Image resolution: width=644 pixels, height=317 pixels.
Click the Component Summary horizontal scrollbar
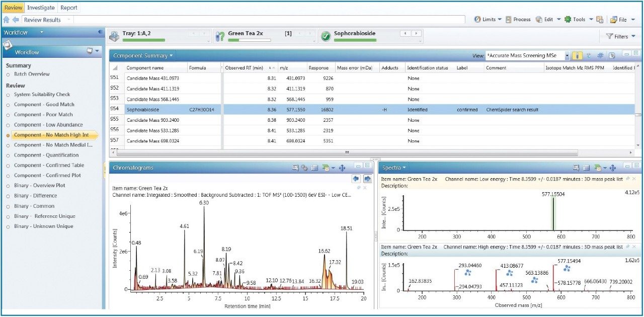(x=348, y=152)
